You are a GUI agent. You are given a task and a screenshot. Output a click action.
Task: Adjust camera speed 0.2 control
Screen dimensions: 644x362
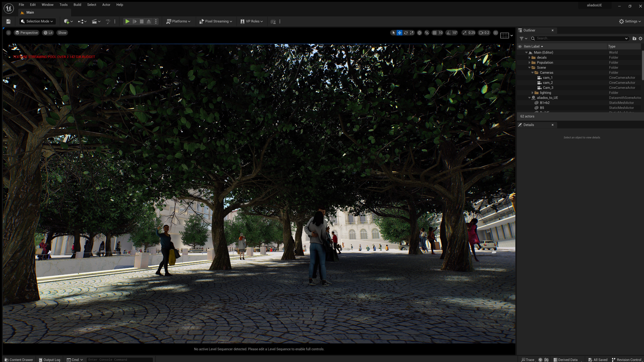[484, 33]
